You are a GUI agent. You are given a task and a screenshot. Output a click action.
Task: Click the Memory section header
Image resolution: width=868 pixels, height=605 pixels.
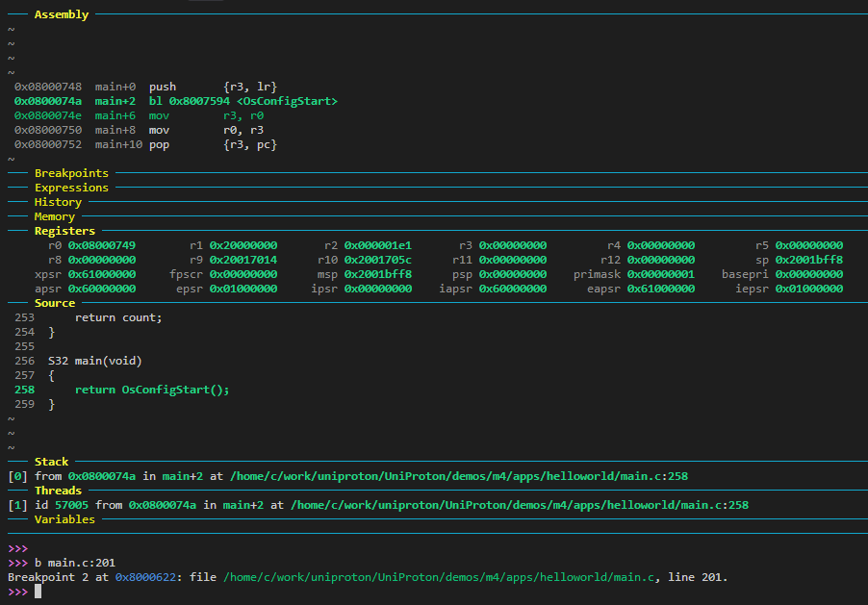(x=54, y=216)
